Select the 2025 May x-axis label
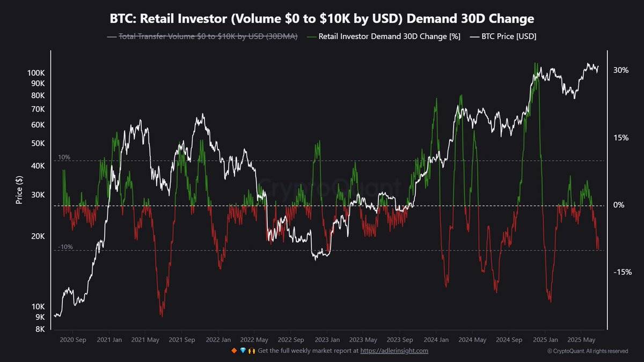The width and height of the screenshot is (644, 362). [582, 340]
